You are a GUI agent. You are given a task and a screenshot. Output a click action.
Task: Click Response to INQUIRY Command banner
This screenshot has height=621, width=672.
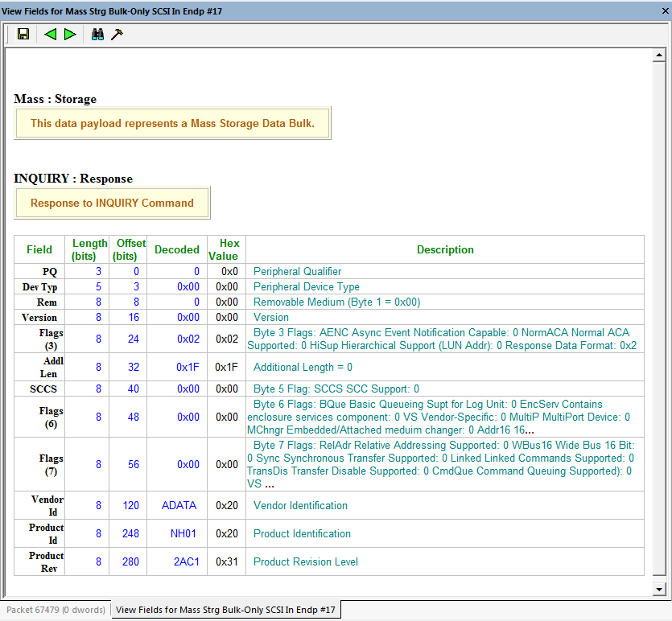(112, 203)
